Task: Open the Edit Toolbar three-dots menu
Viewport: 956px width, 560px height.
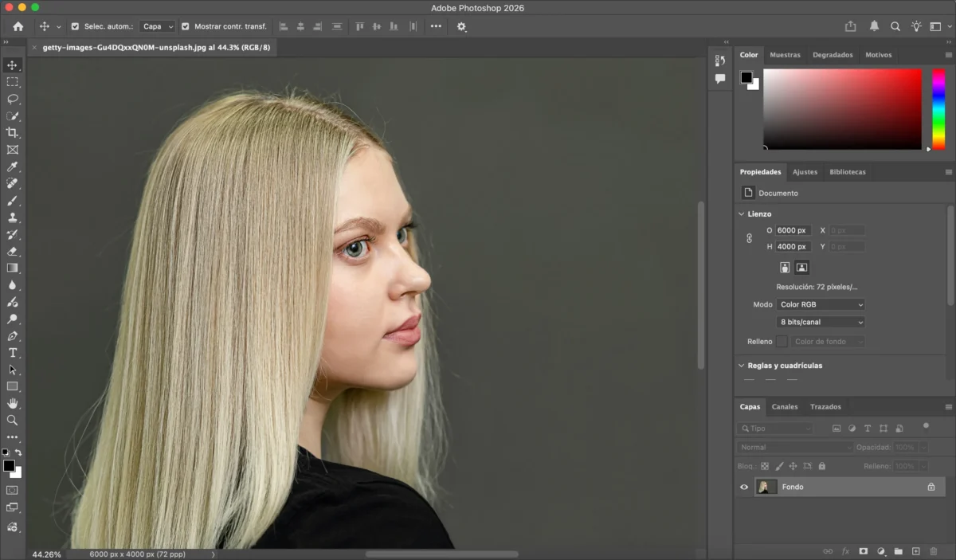Action: [x=12, y=437]
